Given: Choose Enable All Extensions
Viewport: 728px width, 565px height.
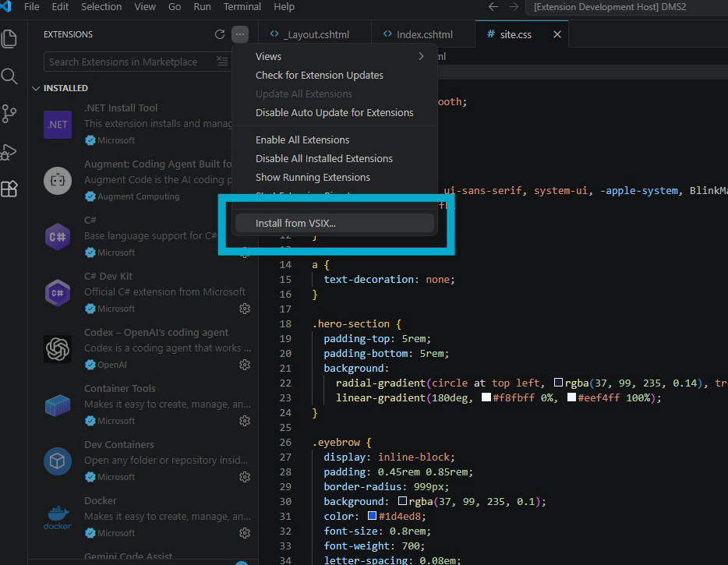Looking at the screenshot, I should [x=334, y=140].
